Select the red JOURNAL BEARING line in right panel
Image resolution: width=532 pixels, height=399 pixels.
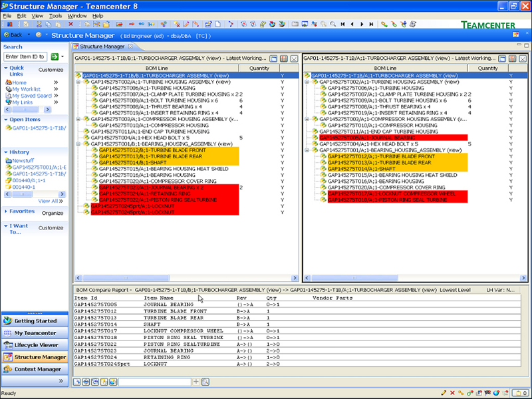(394, 138)
